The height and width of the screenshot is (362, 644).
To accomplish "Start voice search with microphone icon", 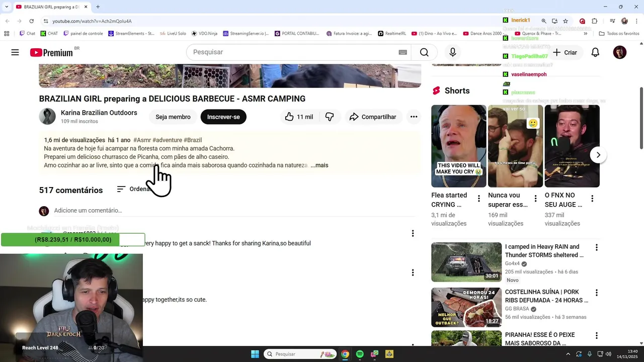I will click(x=453, y=52).
